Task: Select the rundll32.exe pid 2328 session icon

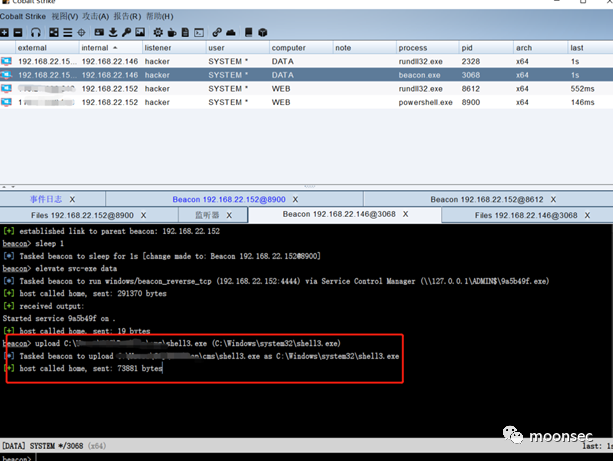Action: pyautogui.click(x=6, y=61)
